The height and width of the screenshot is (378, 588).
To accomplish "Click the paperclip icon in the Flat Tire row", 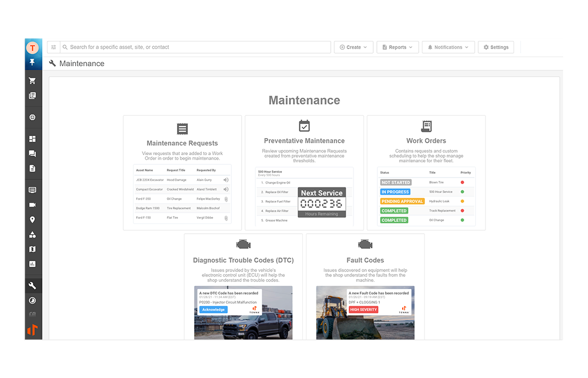I will [226, 218].
